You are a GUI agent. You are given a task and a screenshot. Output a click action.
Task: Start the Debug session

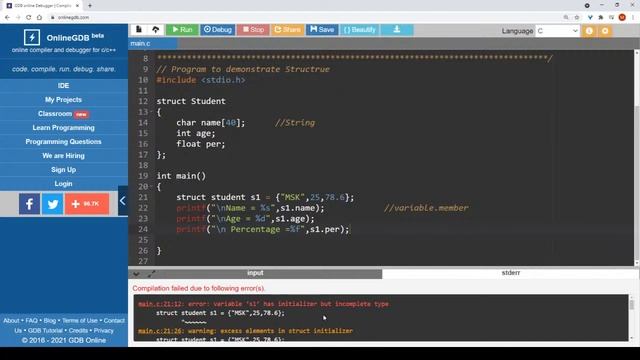point(218,29)
